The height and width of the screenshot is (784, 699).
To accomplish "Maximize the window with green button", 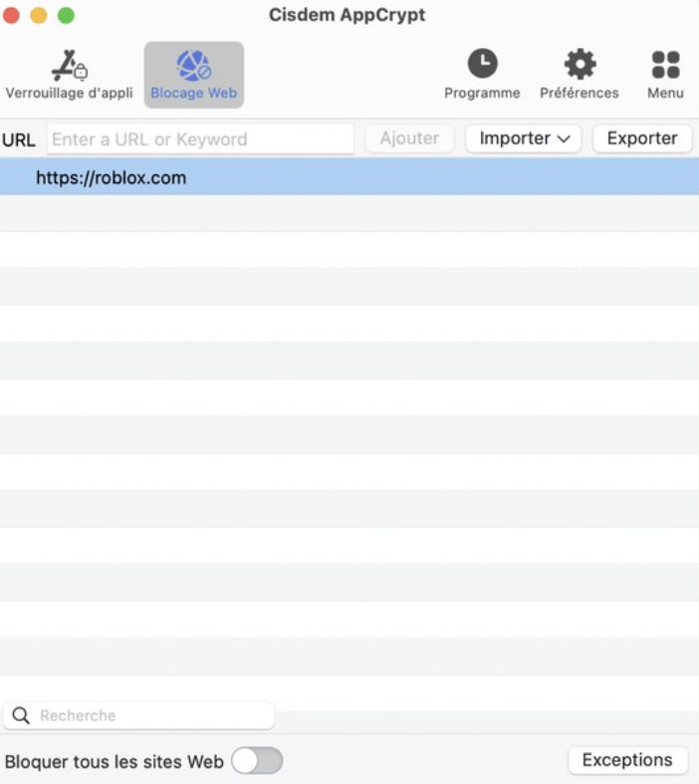I will (x=66, y=16).
